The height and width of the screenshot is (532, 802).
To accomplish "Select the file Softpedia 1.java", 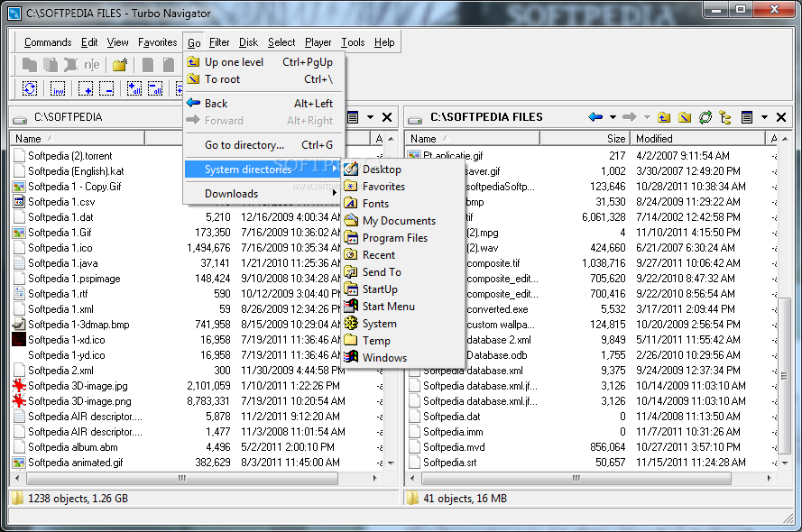I will tap(62, 263).
